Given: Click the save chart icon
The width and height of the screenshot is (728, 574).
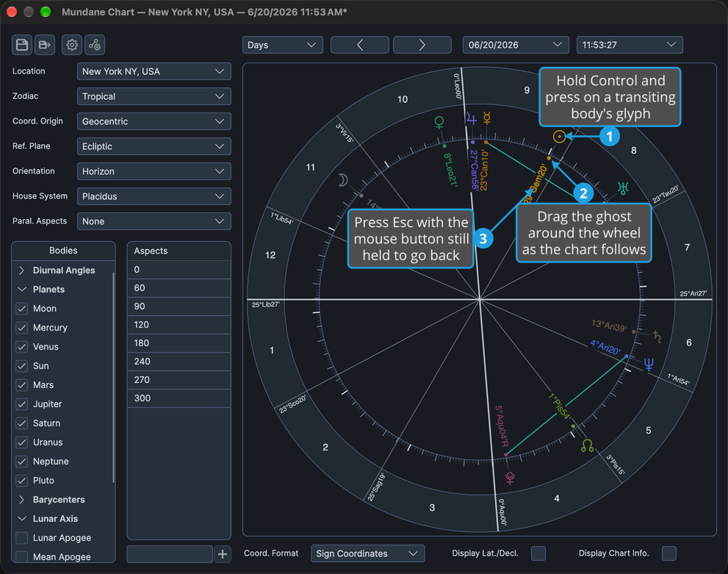Looking at the screenshot, I should click(x=22, y=45).
